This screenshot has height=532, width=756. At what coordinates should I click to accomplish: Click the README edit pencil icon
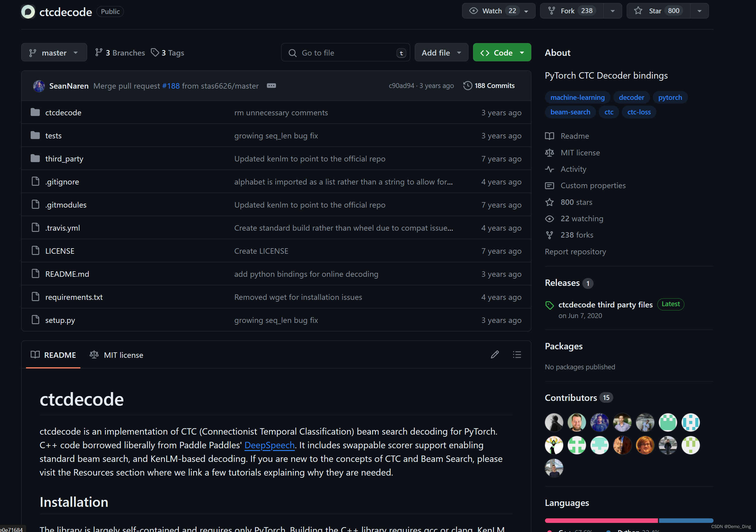point(495,354)
